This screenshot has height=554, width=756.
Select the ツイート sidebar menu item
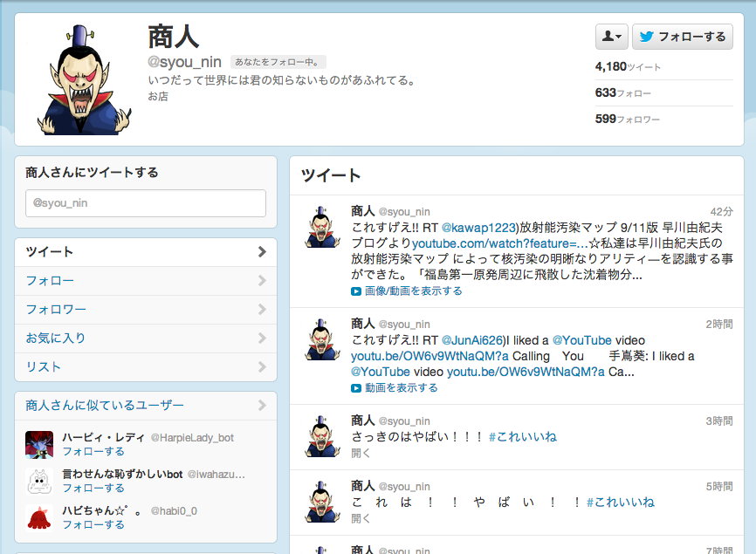click(146, 252)
